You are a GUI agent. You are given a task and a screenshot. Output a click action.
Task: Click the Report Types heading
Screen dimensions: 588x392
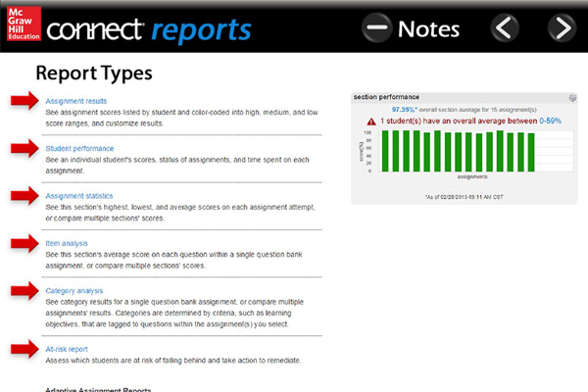(x=94, y=73)
